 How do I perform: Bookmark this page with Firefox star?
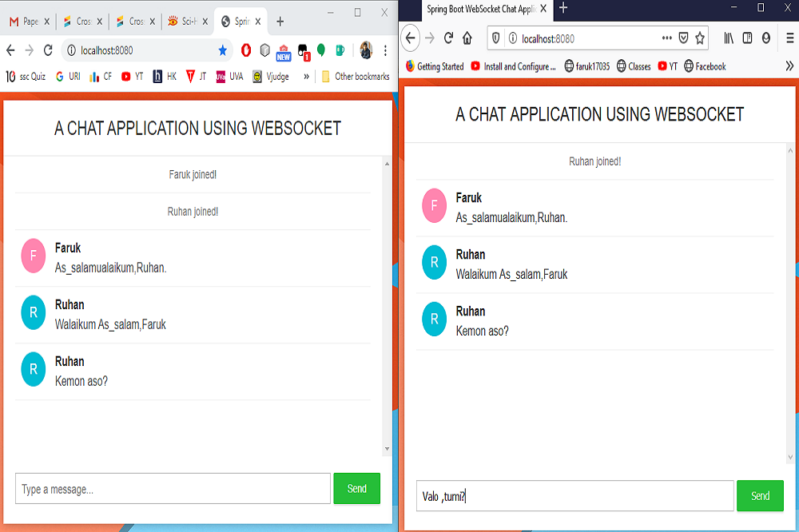700,38
